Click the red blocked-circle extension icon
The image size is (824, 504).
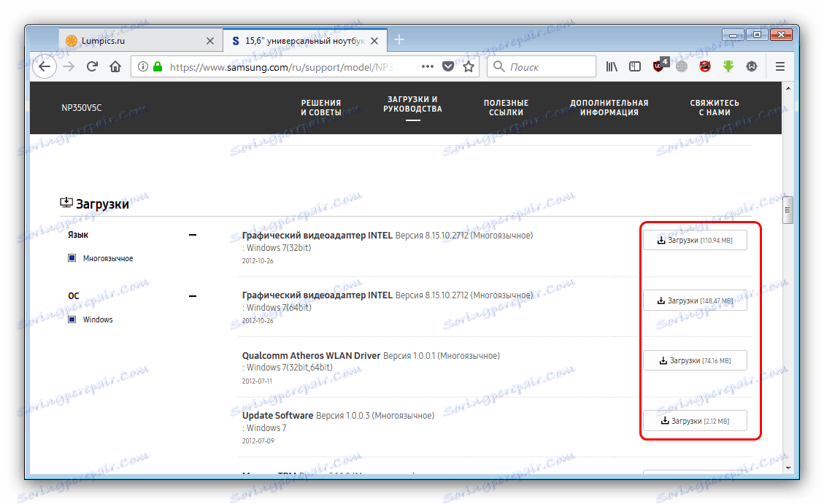(705, 66)
